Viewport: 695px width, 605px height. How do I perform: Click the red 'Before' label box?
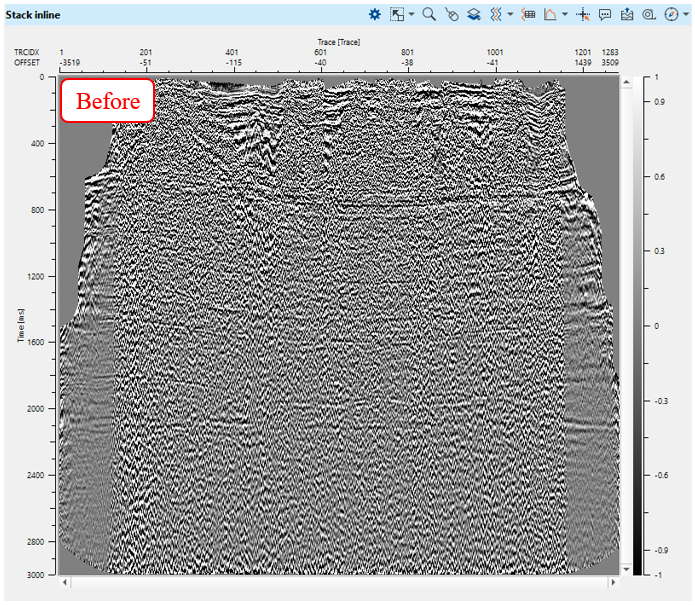(108, 101)
